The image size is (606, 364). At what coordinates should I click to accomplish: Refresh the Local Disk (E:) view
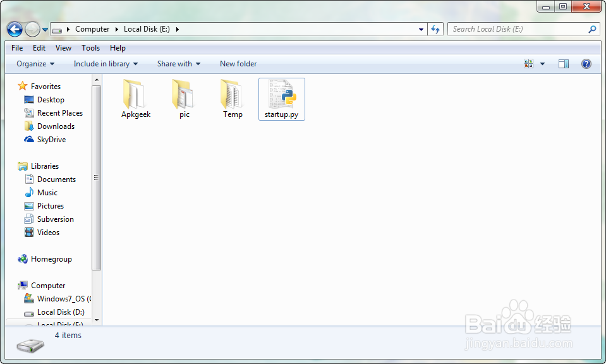(435, 29)
